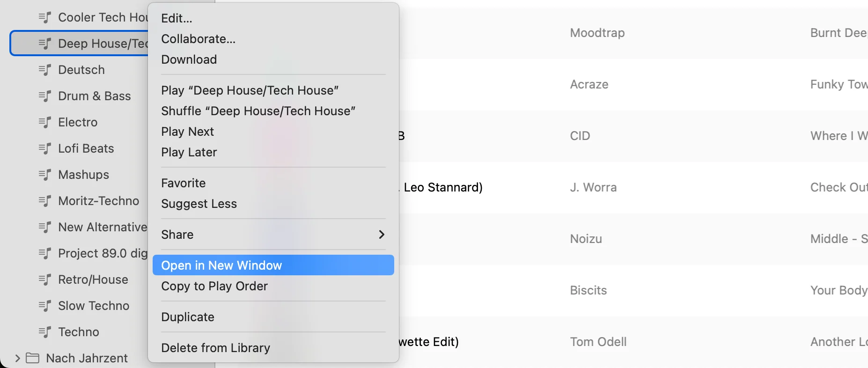
Task: Click the Drum & Bass playlist icon
Action: 44,96
